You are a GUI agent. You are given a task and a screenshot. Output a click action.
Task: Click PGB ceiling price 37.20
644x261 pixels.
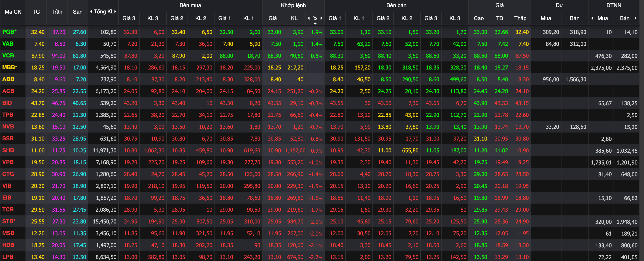point(59,32)
